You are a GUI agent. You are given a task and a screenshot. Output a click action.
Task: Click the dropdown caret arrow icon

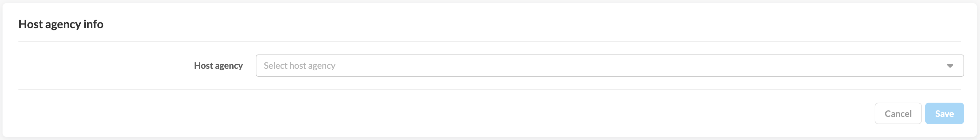click(x=950, y=66)
